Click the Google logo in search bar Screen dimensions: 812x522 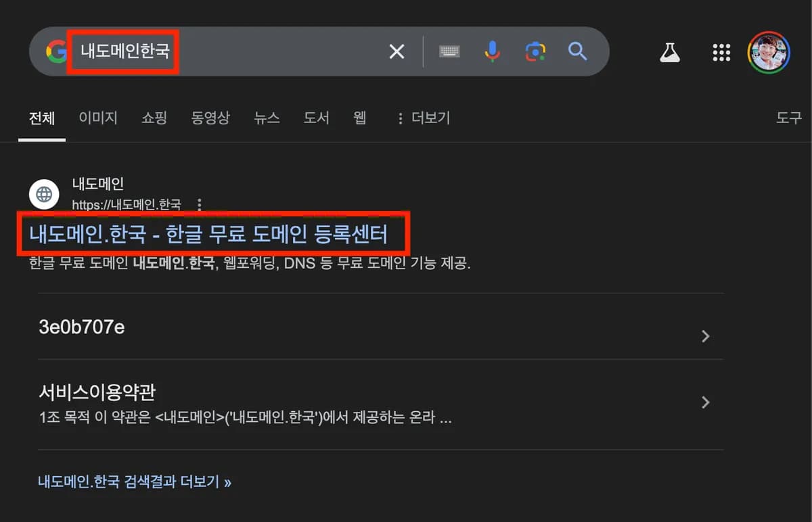click(x=57, y=51)
